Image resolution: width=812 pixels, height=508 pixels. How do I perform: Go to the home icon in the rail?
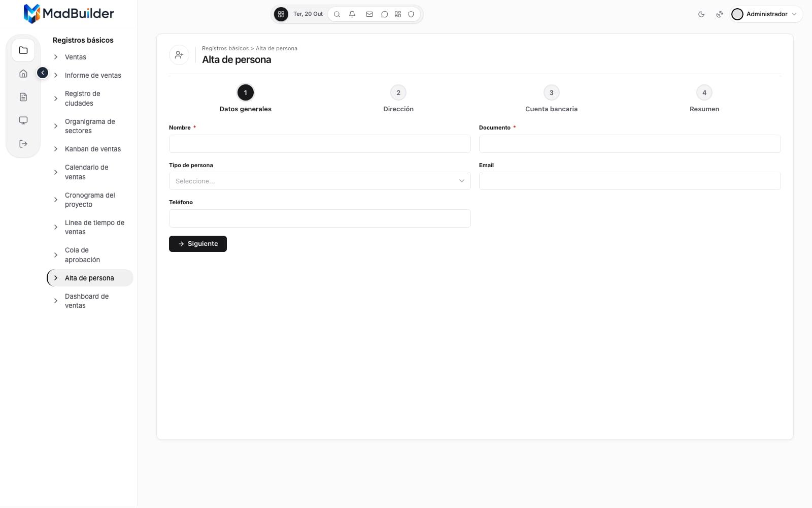(23, 74)
